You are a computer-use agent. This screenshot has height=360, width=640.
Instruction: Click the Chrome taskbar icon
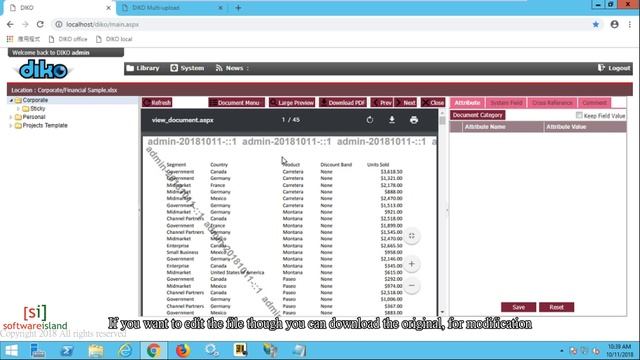click(x=154, y=351)
